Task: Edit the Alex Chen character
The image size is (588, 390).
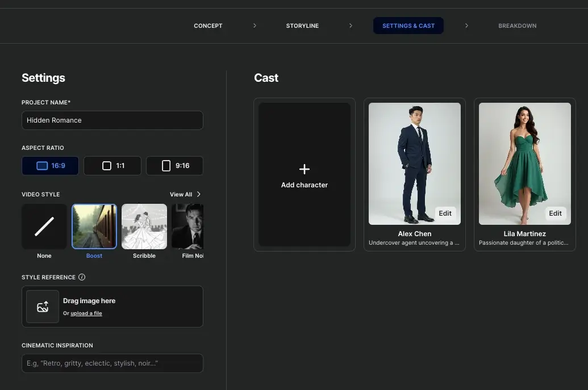Action: tap(445, 213)
